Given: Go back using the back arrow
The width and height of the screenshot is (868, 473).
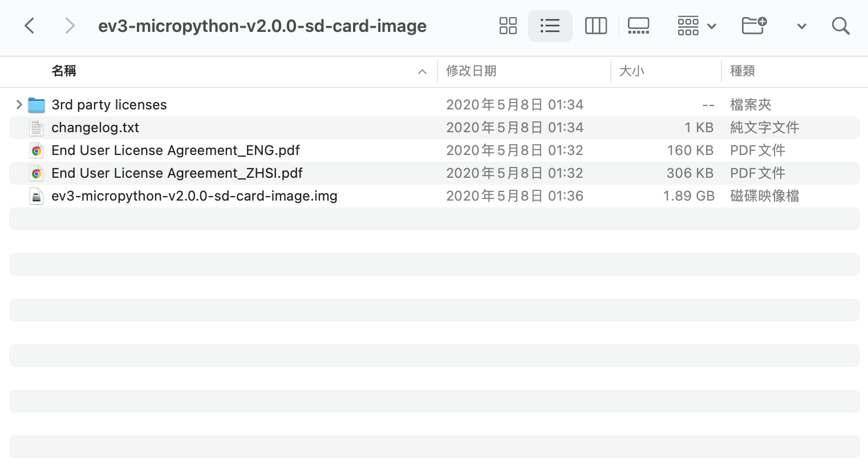Looking at the screenshot, I should tap(29, 26).
